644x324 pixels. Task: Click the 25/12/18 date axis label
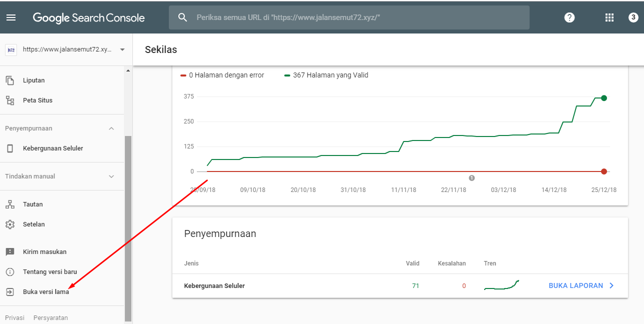tap(604, 190)
